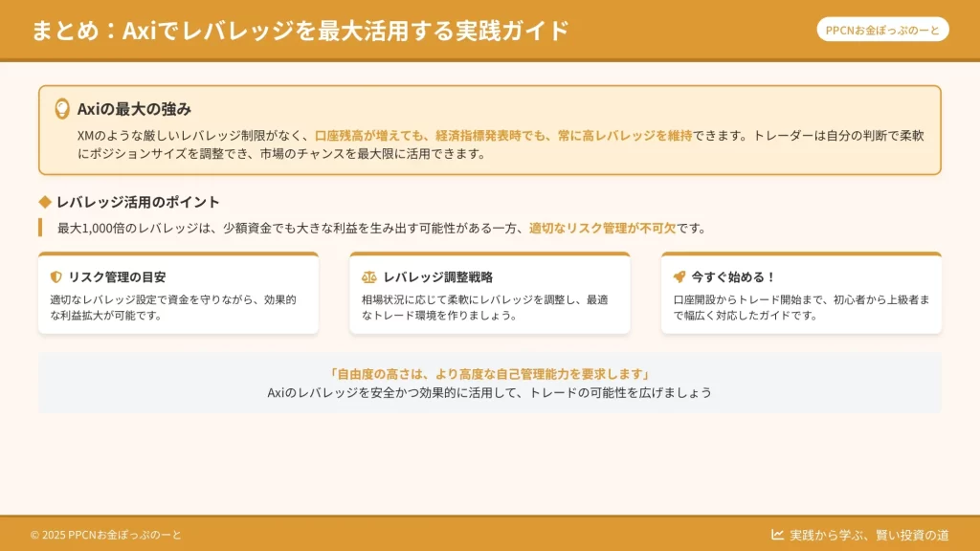Viewport: 980px width, 551px height.
Task: Click the heading Axiの最大の強み
Action: pyautogui.click(x=134, y=109)
